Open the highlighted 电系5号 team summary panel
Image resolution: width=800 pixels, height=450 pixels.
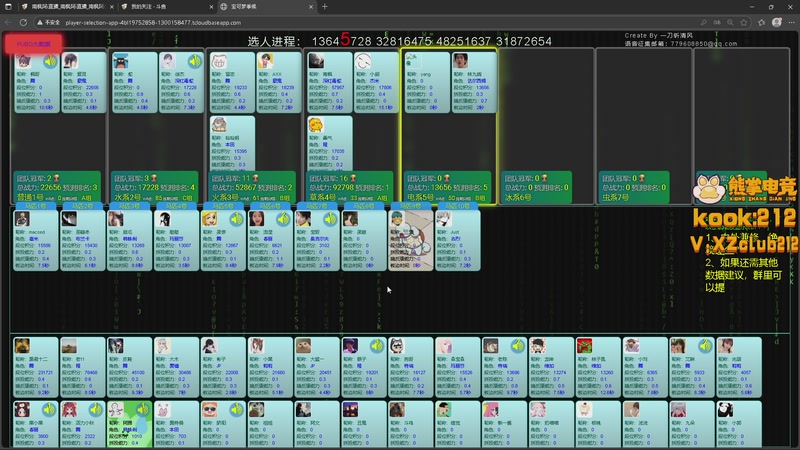click(x=447, y=187)
